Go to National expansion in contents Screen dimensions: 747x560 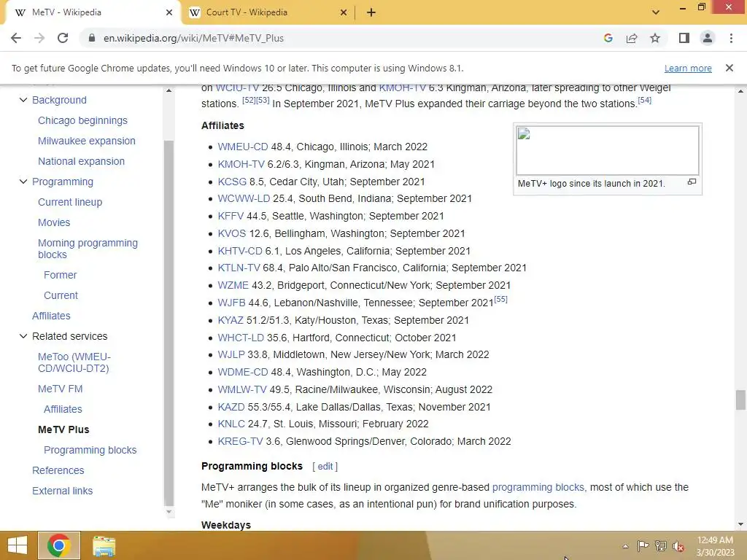tap(81, 161)
